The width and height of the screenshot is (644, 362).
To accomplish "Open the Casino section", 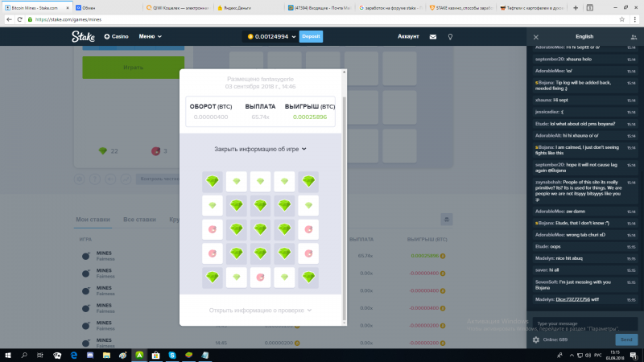I will (116, 36).
